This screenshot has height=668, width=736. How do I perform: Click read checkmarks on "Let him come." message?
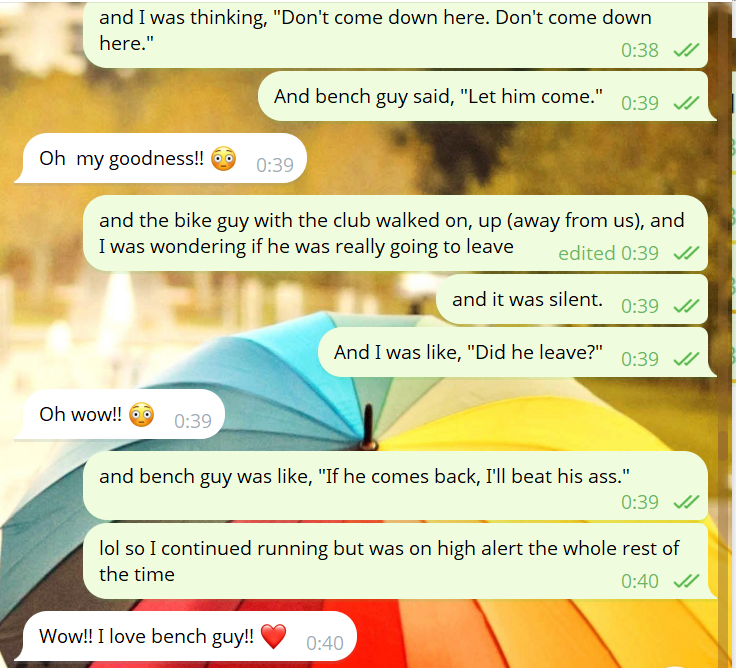[686, 103]
